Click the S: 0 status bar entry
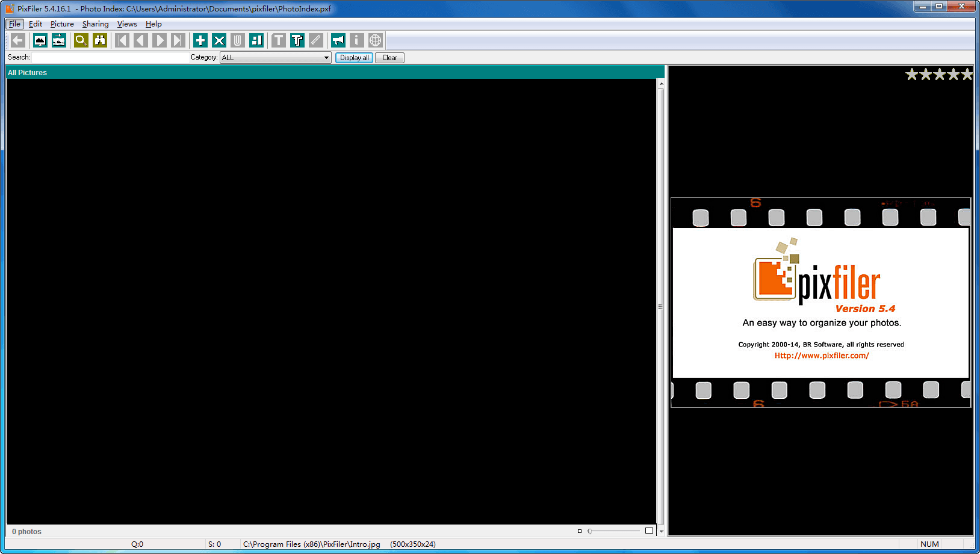Image resolution: width=980 pixels, height=554 pixels. click(214, 544)
